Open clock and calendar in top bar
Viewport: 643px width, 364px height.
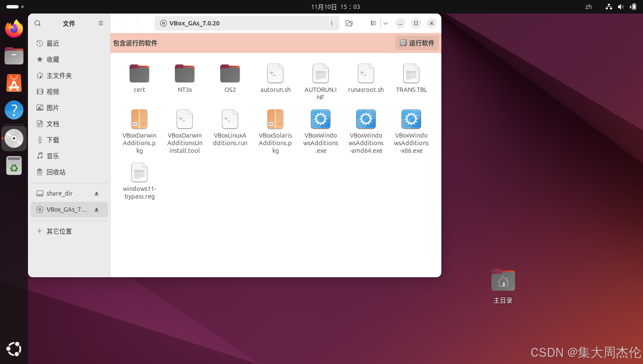click(x=335, y=7)
